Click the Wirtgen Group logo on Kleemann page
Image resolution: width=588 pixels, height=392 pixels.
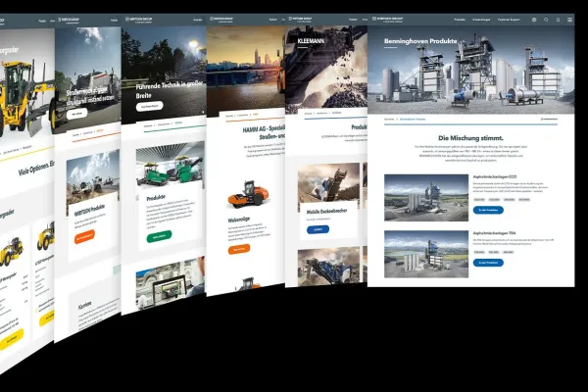click(x=299, y=20)
